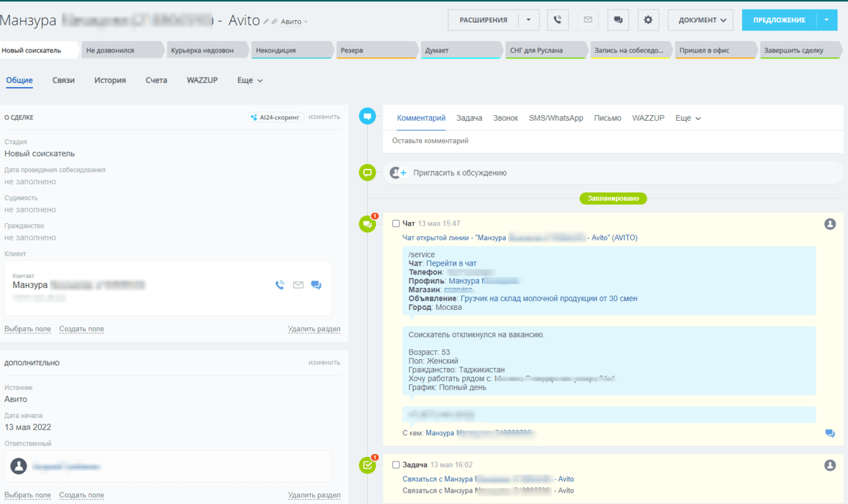Open the Грузчик на склад молочной продукции listing link
The width and height of the screenshot is (848, 504).
549,298
